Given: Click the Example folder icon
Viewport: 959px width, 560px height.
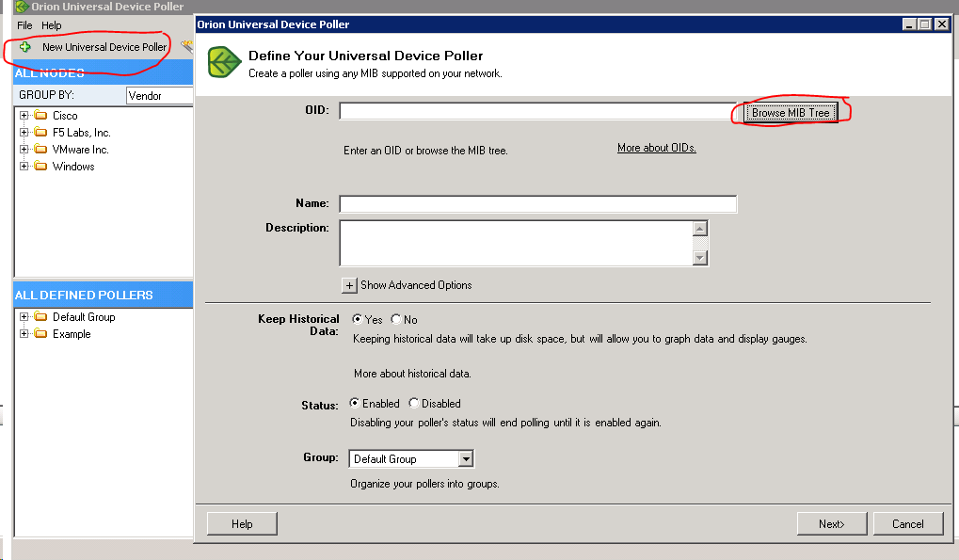Looking at the screenshot, I should [41, 334].
